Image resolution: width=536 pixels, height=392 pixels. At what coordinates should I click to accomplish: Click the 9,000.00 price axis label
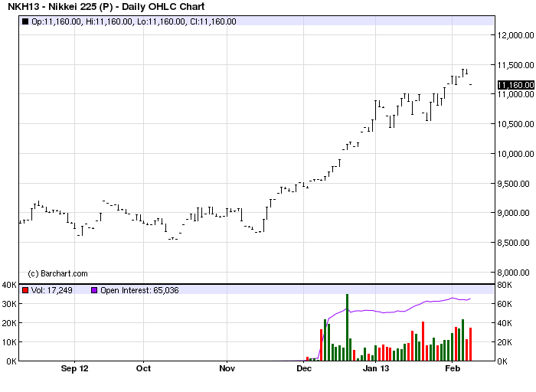click(x=514, y=213)
